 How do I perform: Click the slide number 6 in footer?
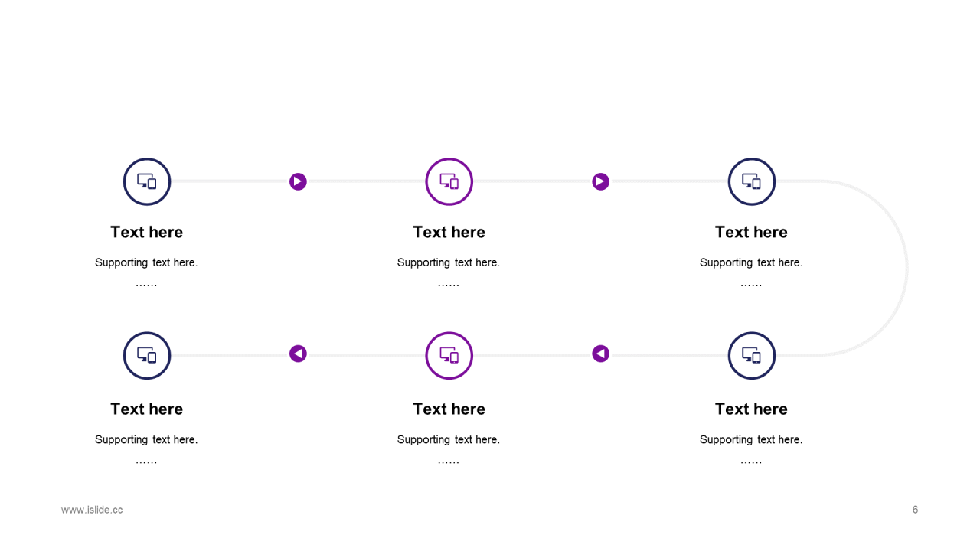pyautogui.click(x=915, y=510)
